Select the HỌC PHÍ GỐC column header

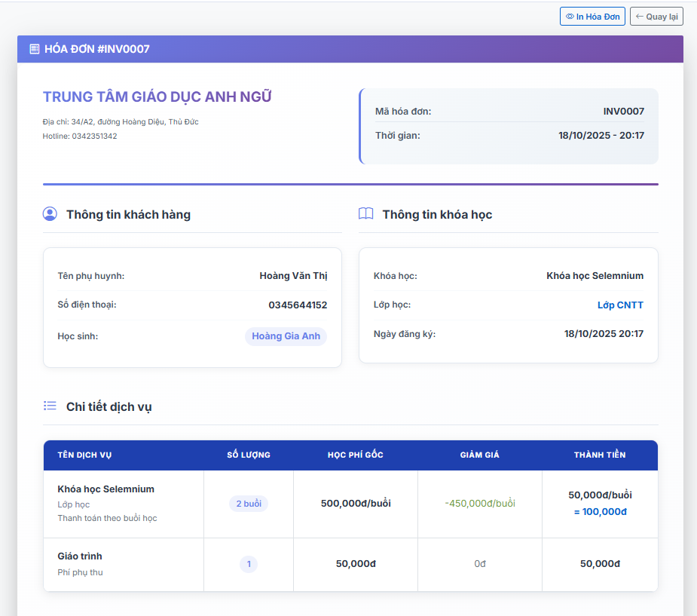click(355, 455)
